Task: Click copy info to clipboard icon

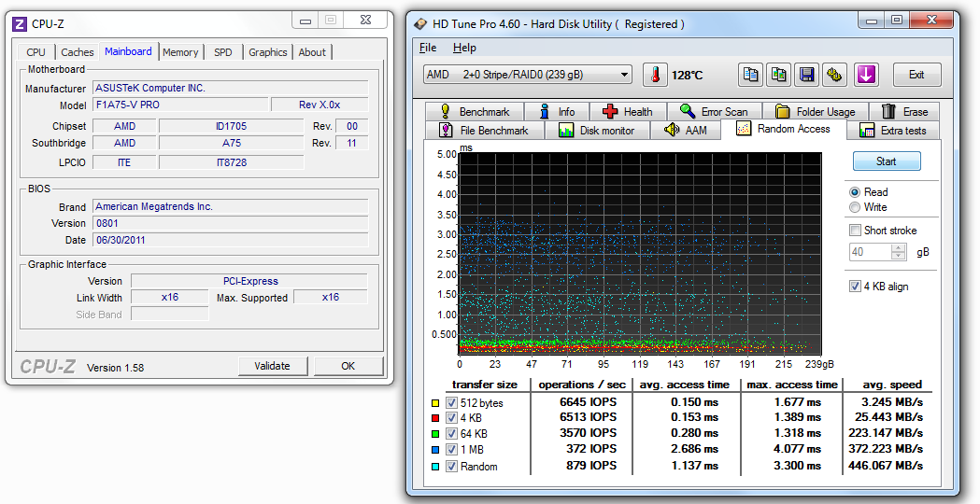Action: [750, 75]
